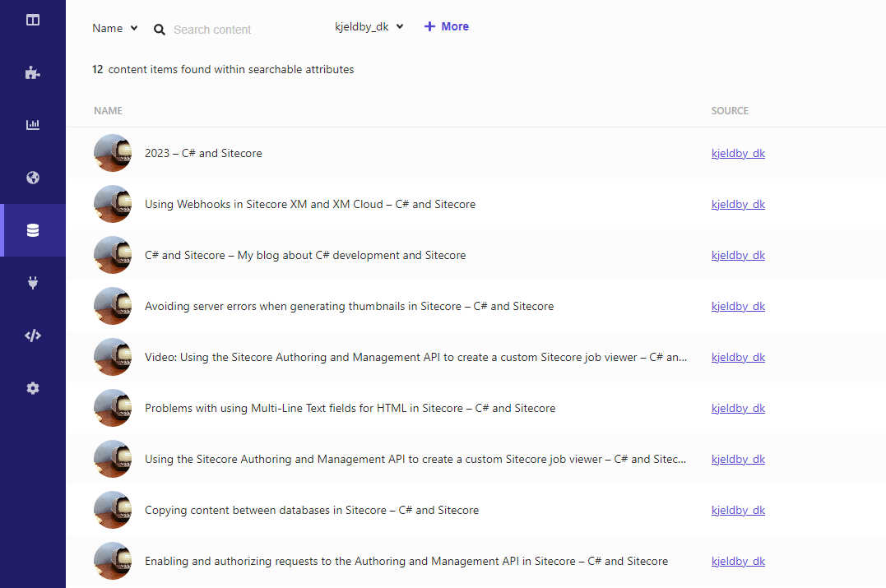Open the dashboard layout icon in sidebar
This screenshot has width=886, height=588.
pos(33,20)
